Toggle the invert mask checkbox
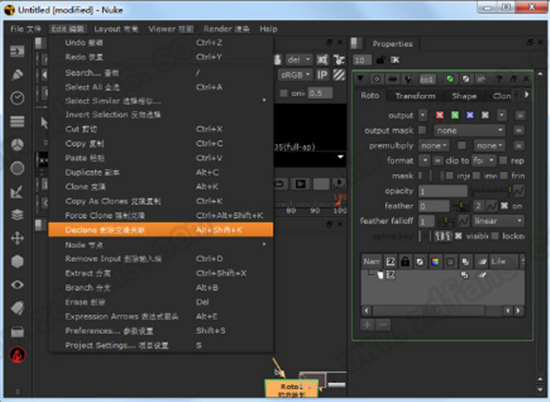The image size is (550, 402). point(476,175)
